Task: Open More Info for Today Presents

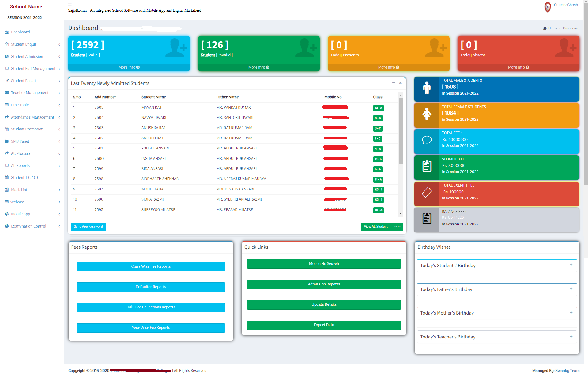Action: 389,67
